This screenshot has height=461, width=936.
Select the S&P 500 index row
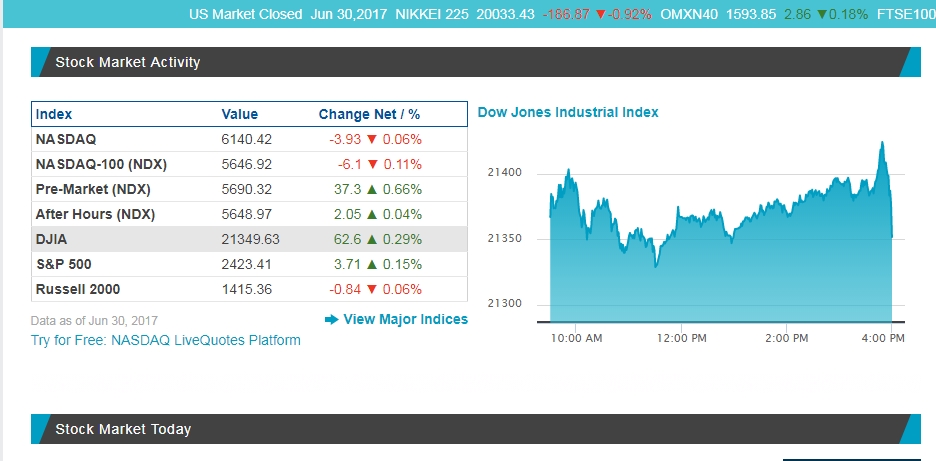tap(63, 264)
